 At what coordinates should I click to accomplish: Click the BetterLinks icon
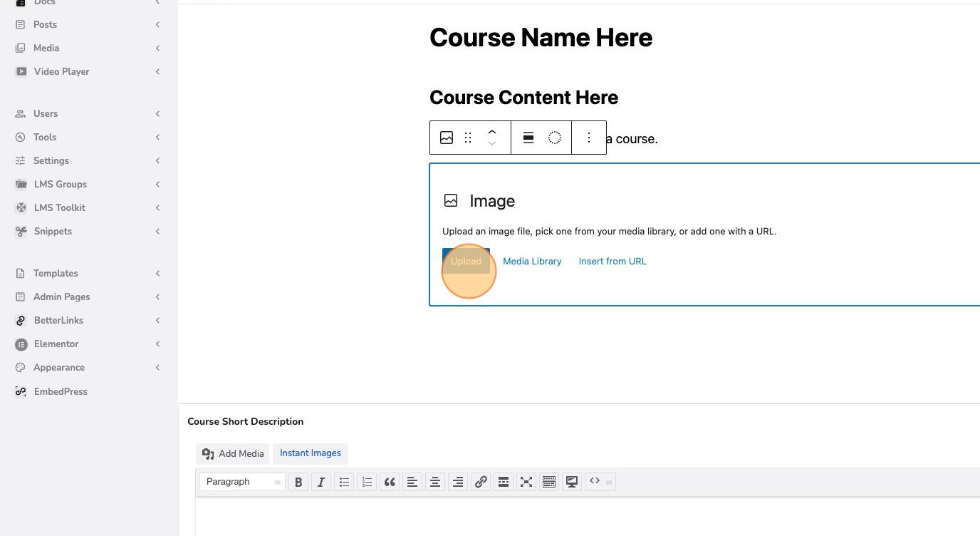coord(21,320)
